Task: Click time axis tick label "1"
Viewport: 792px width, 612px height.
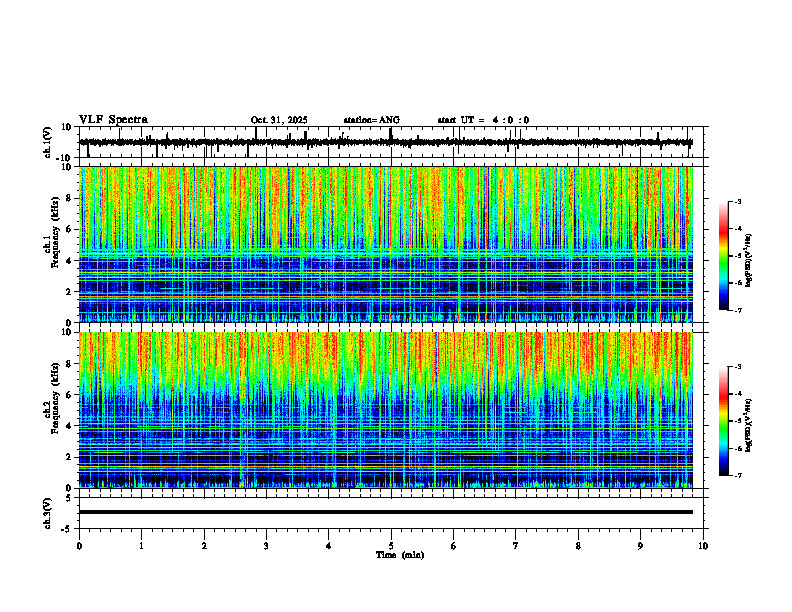Action: [x=141, y=546]
